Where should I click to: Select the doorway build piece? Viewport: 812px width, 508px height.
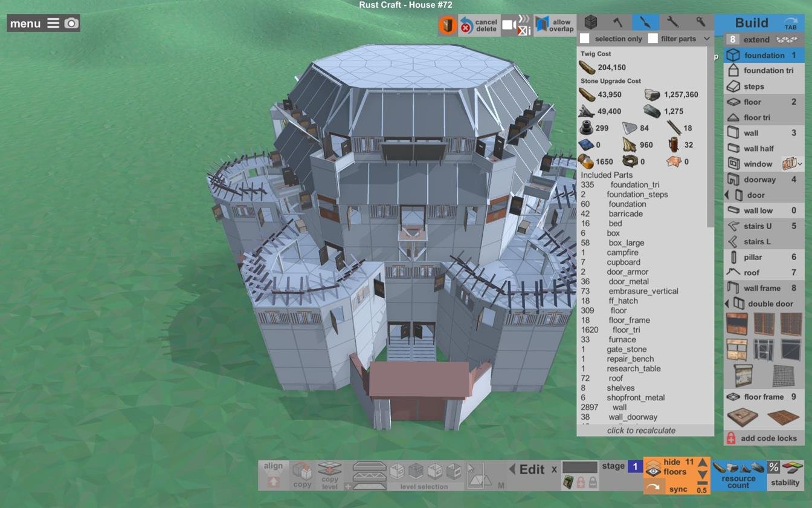(764, 180)
